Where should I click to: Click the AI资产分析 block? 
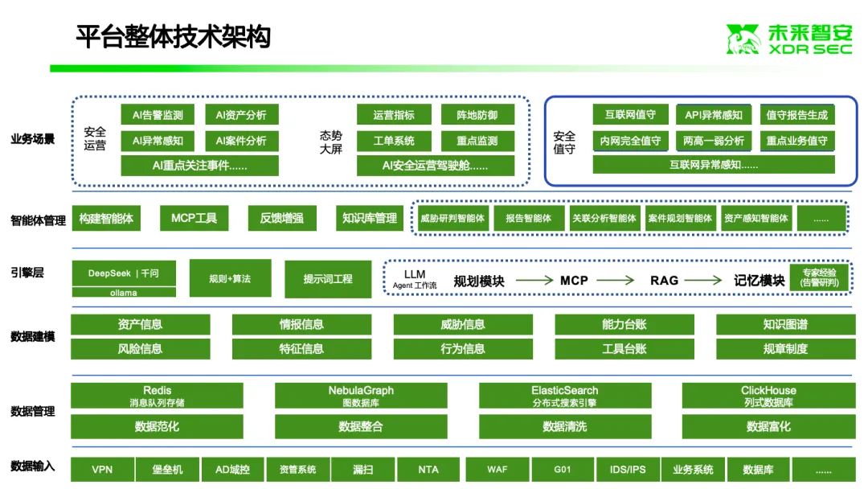point(241,115)
